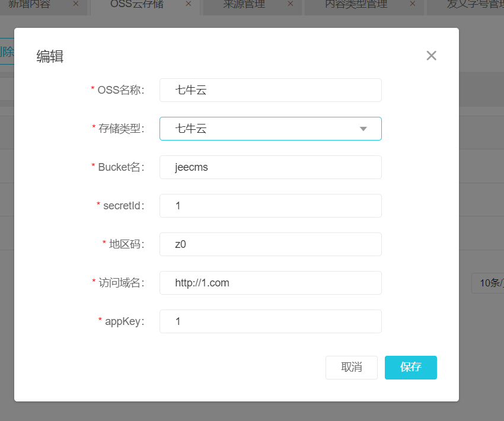504x421 pixels.
Task: Expand the 存储类型 list with the arrow
Action: pyautogui.click(x=363, y=129)
